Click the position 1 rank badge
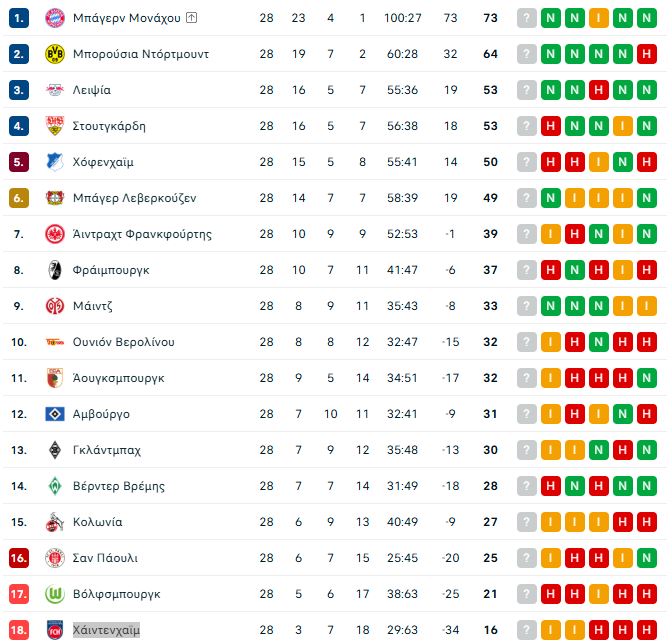 [x=20, y=18]
